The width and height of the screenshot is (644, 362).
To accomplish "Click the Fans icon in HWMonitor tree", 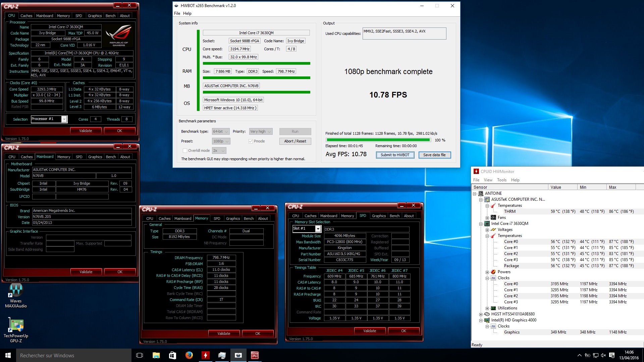I will pyautogui.click(x=493, y=218).
